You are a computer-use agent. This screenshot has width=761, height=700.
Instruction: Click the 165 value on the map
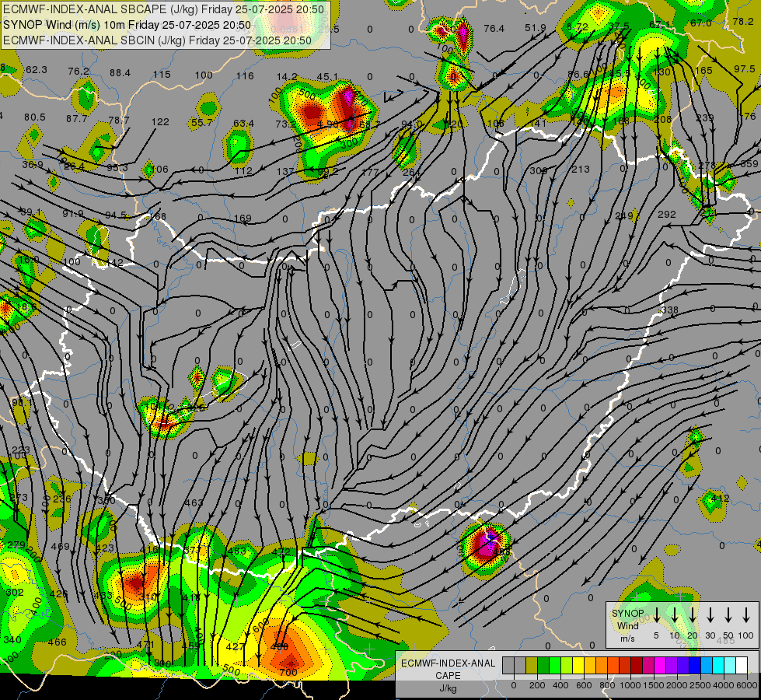click(x=703, y=71)
